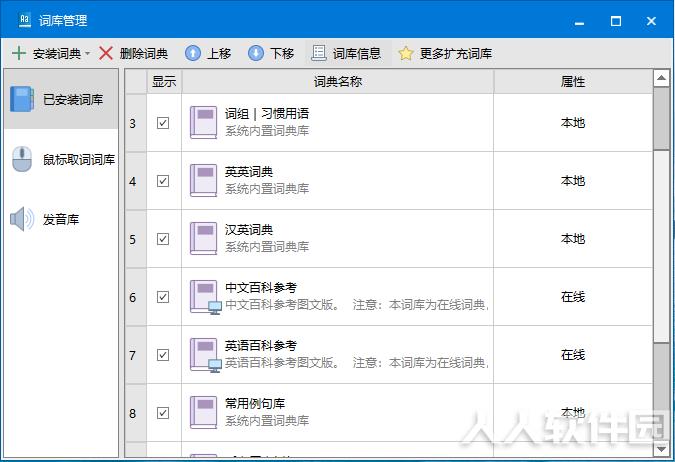Click the green plus install dictionary icon

coord(19,53)
